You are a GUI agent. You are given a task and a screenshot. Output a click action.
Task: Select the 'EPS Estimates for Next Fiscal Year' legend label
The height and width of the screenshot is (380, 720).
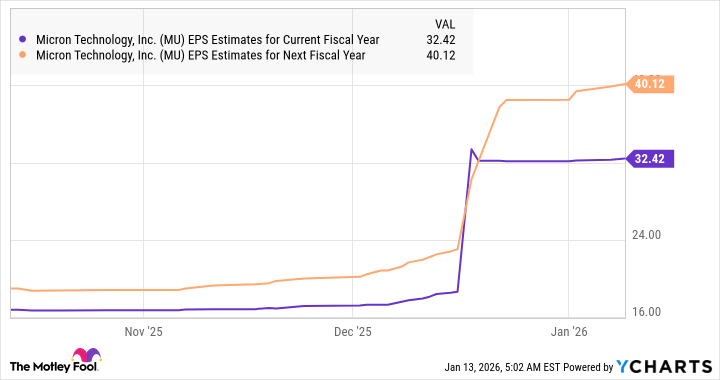[x=201, y=56]
